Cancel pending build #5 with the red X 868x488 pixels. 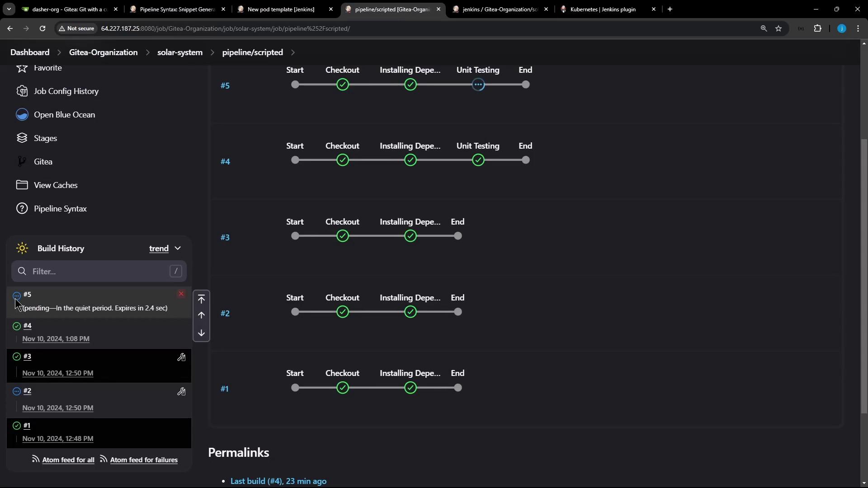click(181, 294)
